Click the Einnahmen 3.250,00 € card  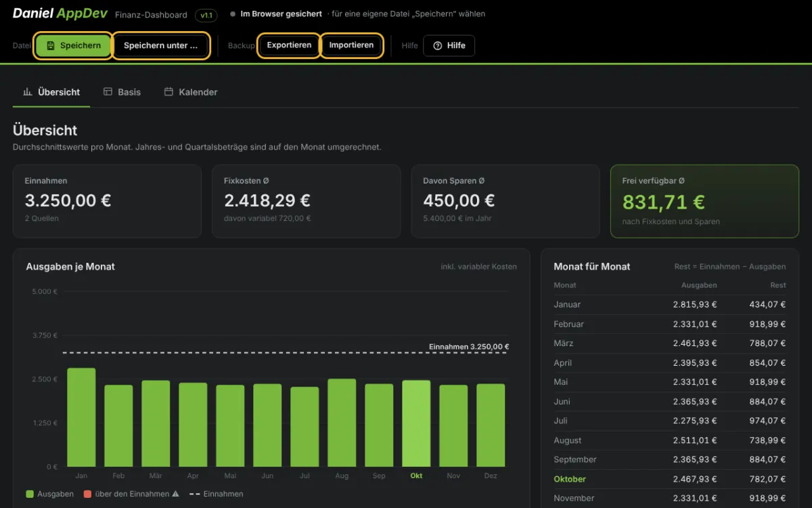[107, 201]
